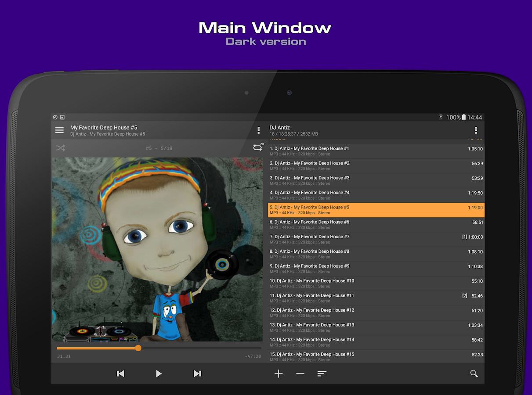Select track 14 My Favorite Deep House #14

coord(376,342)
